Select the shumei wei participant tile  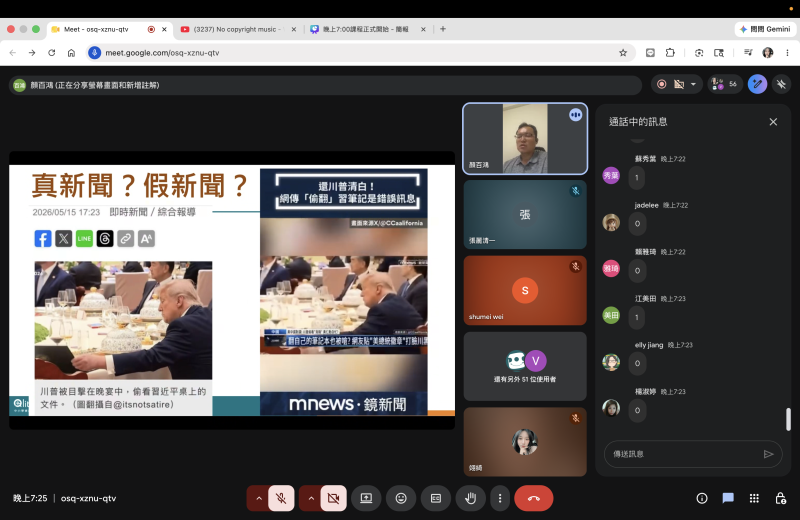(525, 290)
